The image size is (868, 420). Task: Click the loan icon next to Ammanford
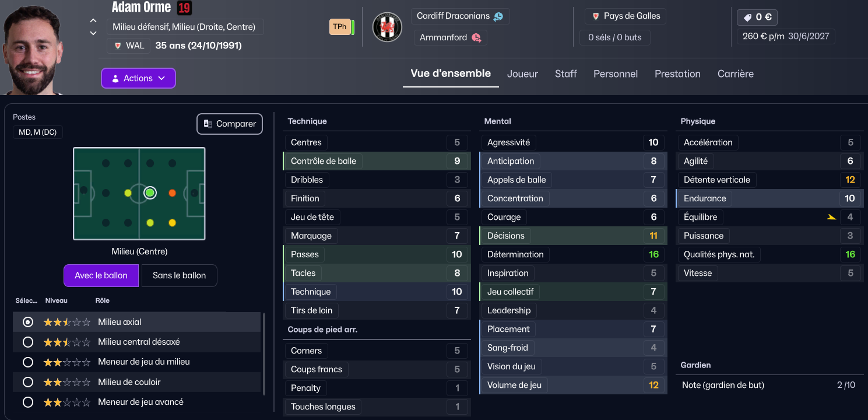[x=476, y=38]
